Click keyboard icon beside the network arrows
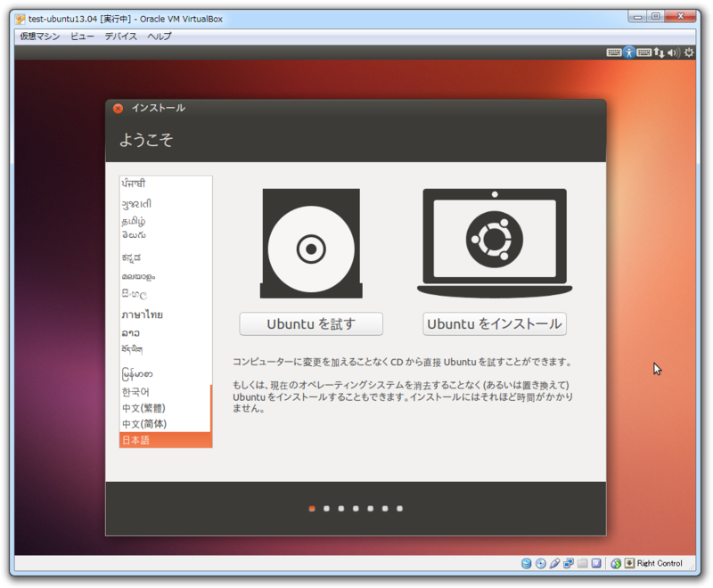Screen dimensions: 713x588 pyautogui.click(x=643, y=53)
